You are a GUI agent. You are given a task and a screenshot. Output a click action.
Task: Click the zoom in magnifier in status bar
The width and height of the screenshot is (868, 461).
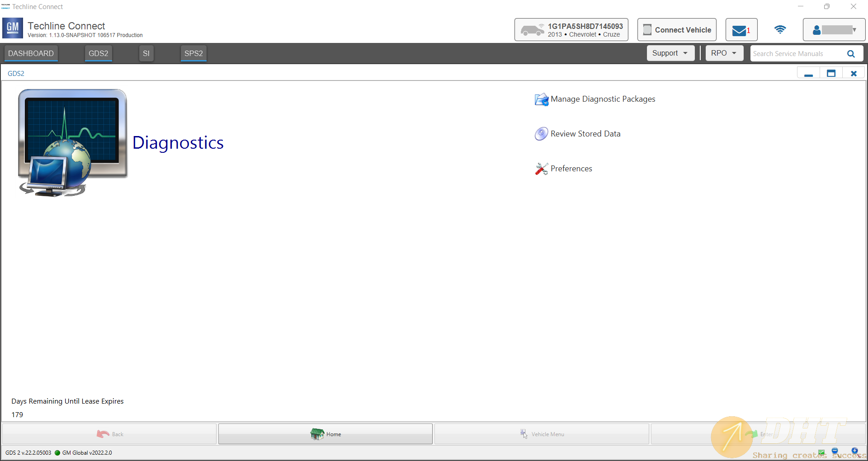tap(854, 451)
